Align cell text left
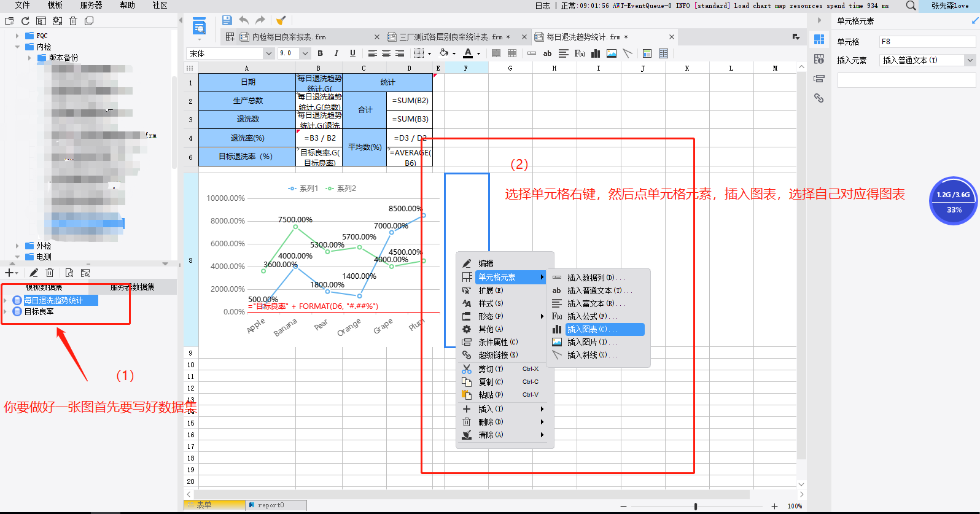The height and width of the screenshot is (514, 980). pyautogui.click(x=372, y=53)
